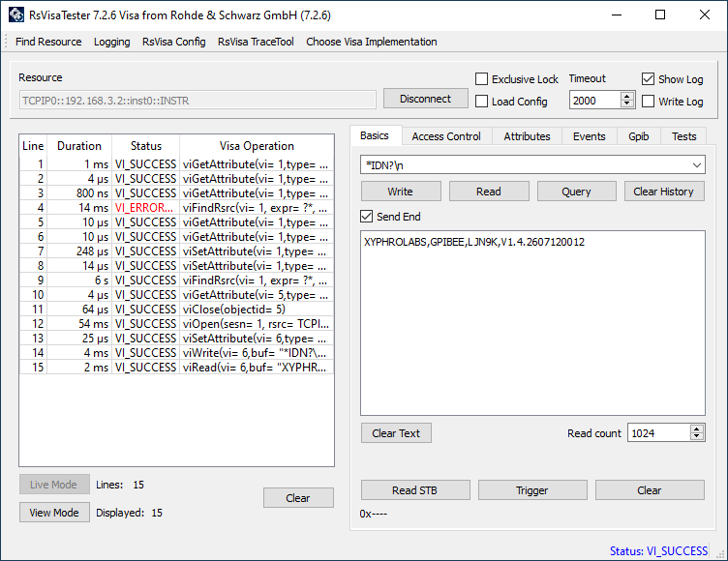Click the Resource address field
This screenshot has width=728, height=561.
197,101
